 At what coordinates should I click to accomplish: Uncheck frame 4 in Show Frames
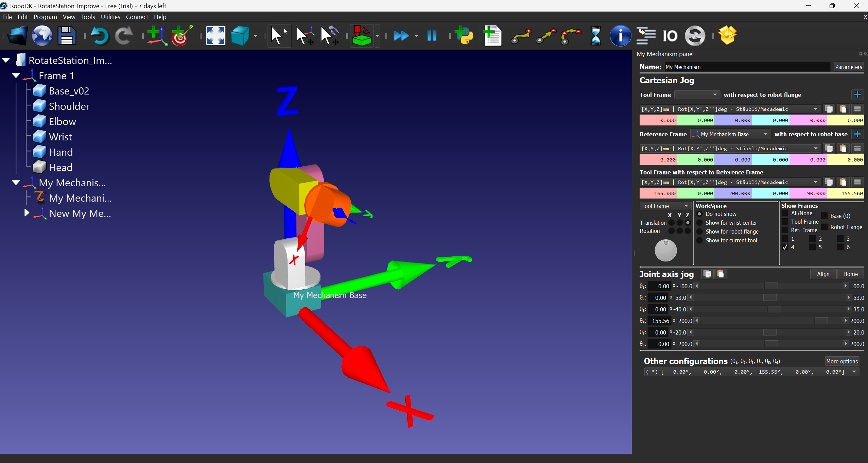[x=785, y=247]
